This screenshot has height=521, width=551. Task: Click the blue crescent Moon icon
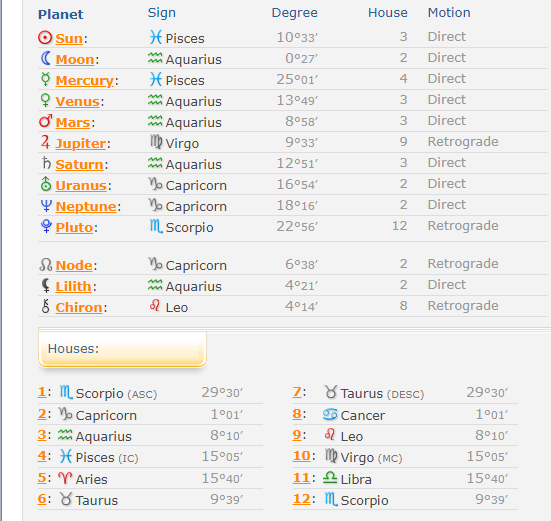tap(46, 58)
